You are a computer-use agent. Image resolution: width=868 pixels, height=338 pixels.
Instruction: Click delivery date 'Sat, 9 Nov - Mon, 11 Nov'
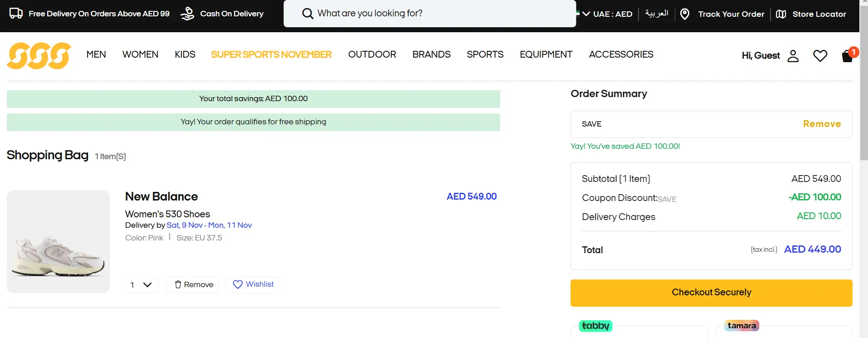(209, 225)
